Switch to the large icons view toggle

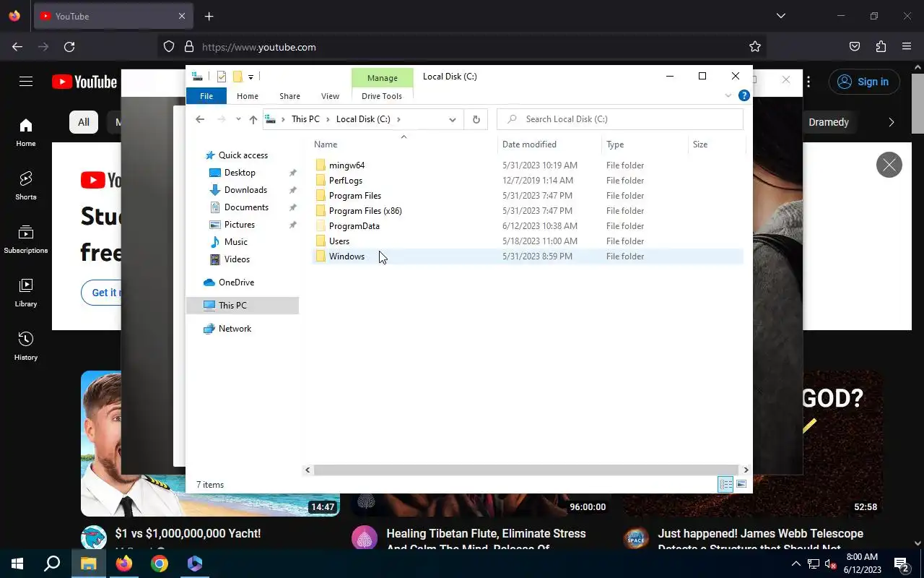[741, 485]
